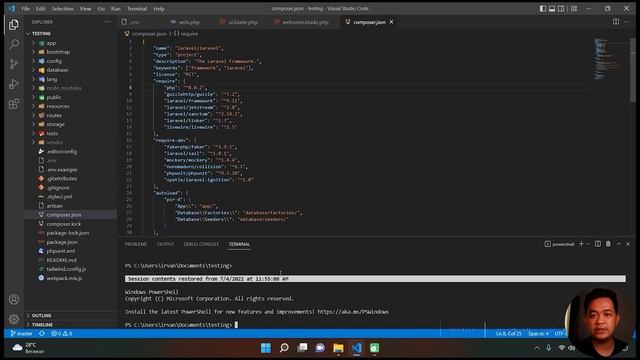640x360 pixels.
Task: Open the Extensions view
Action: pyautogui.click(x=13, y=103)
